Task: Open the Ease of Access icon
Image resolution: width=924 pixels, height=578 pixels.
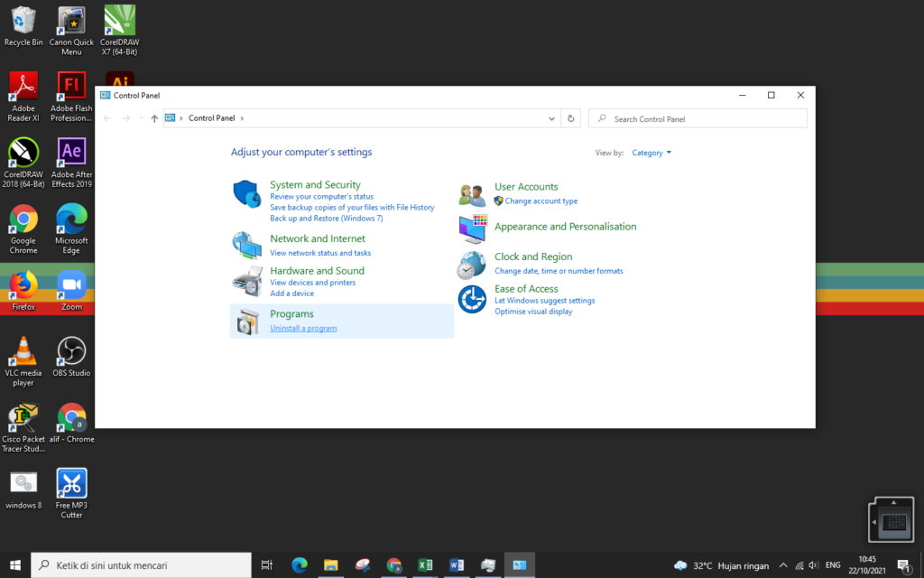Action: point(472,299)
